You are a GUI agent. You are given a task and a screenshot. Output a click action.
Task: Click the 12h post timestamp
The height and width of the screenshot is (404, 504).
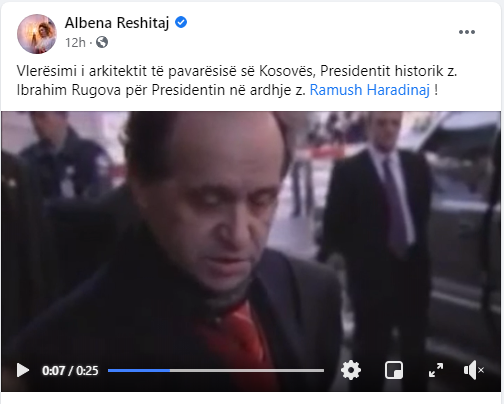point(75,43)
